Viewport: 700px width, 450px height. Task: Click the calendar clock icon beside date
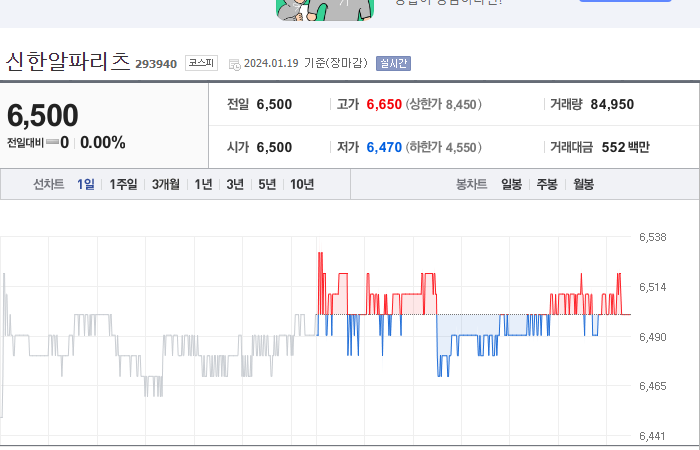coord(234,64)
